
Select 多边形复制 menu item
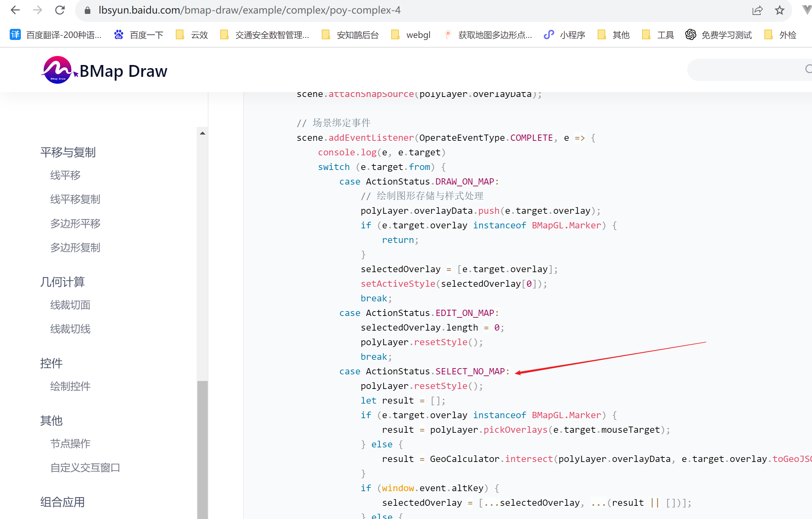coord(75,248)
